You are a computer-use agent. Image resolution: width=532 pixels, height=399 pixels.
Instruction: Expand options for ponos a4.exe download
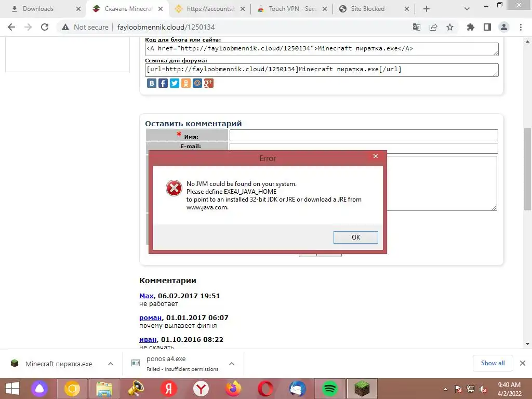point(232,364)
